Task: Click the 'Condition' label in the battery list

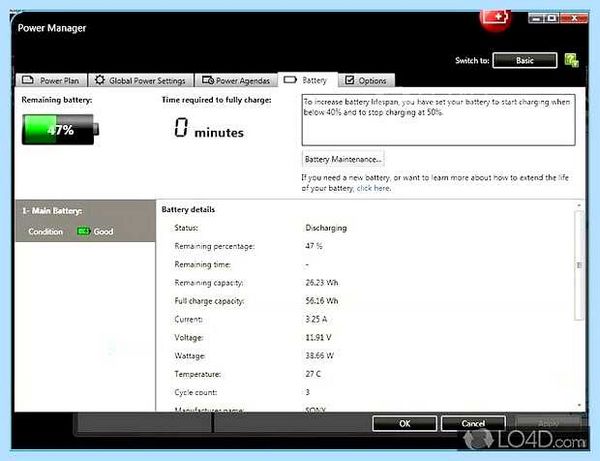Action: (x=46, y=232)
